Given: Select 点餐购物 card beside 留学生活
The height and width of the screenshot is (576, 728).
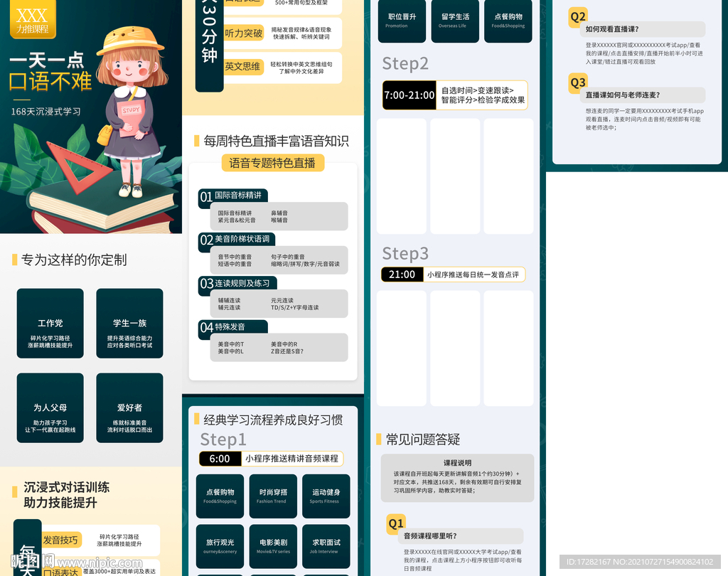Looking at the screenshot, I should coord(508,21).
